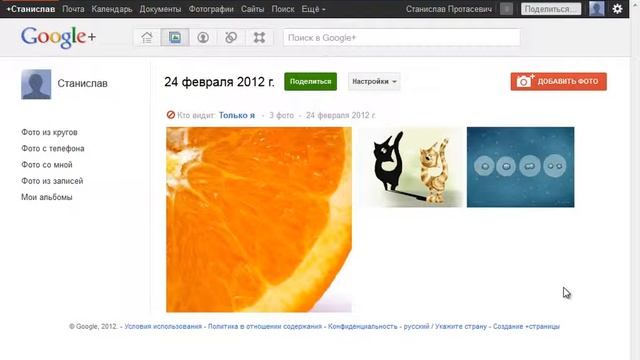Screen dimensions: 640x360
Task: Click Станислав Протасевич name in top bar
Action: tap(449, 9)
